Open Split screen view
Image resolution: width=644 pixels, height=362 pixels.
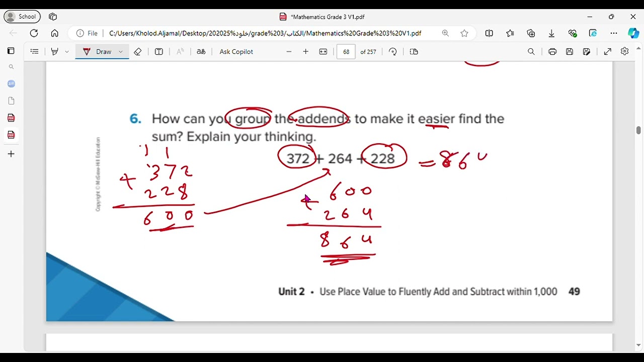coord(489,33)
